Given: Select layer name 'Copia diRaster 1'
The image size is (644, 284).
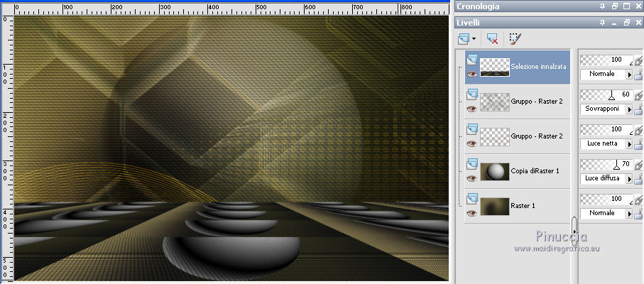Looking at the screenshot, I should tap(535, 171).
